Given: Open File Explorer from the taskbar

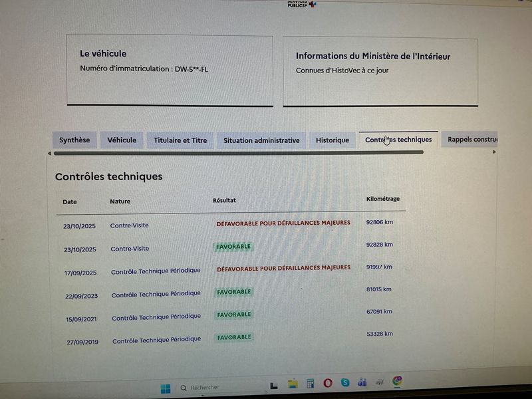Looking at the screenshot, I should coord(293,384).
